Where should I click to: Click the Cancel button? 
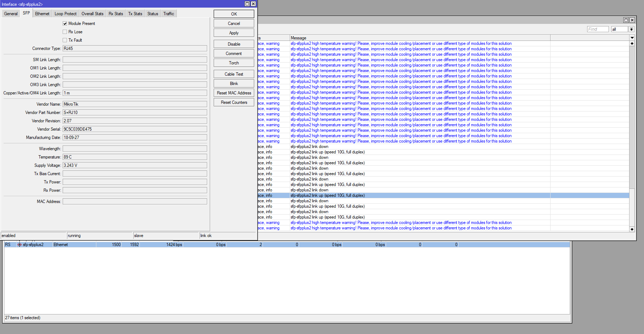[x=234, y=24]
